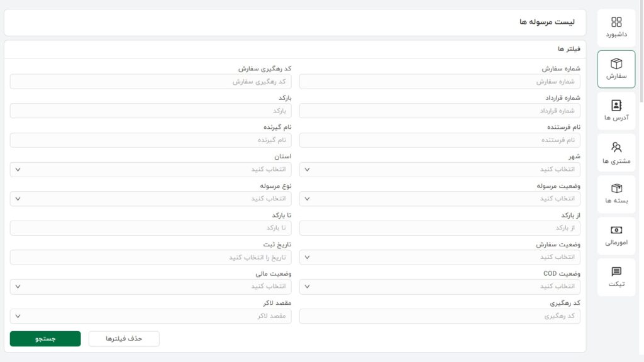Expand the وضعیت مالی (Financial status) dropdown
The height and width of the screenshot is (362, 644).
151,287
